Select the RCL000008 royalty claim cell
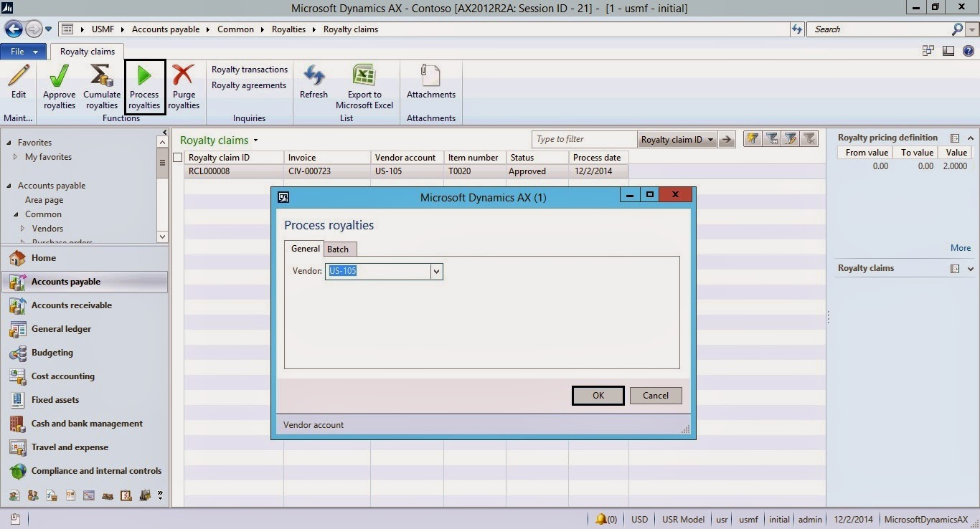The width and height of the screenshot is (980, 529). coord(233,171)
